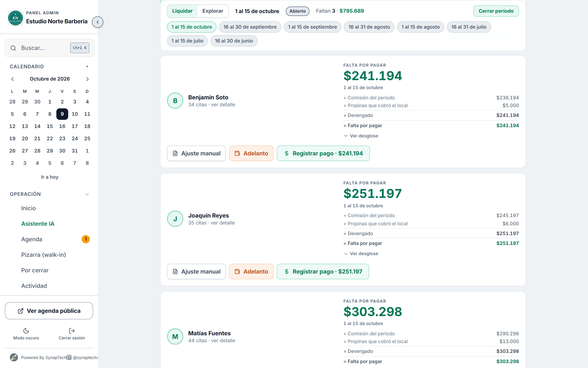Expand Ver desglose for Benjamín Soto
The width and height of the screenshot is (588, 368).
tap(361, 136)
